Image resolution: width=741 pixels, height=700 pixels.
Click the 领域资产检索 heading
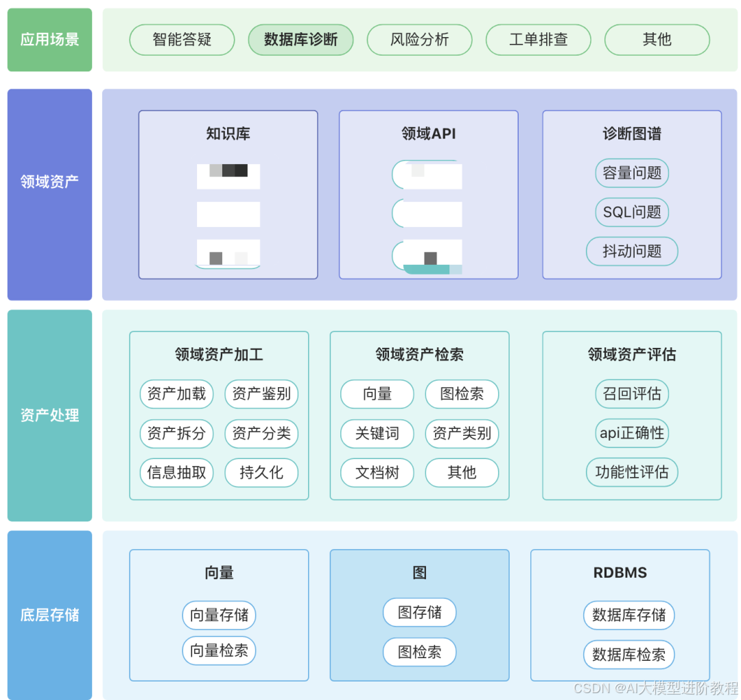pyautogui.click(x=419, y=355)
